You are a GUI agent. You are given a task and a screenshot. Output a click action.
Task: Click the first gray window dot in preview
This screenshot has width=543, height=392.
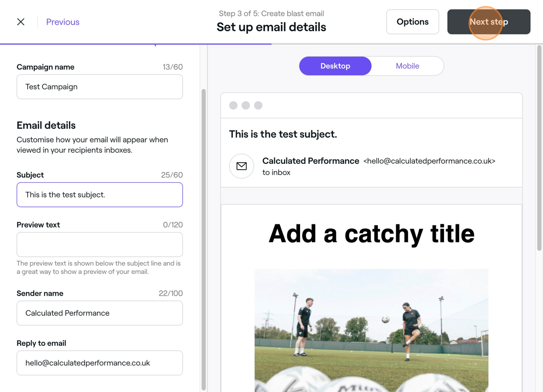pyautogui.click(x=233, y=105)
